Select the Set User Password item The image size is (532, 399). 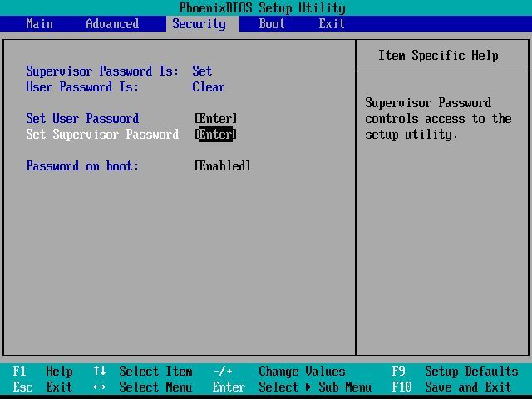[x=82, y=118]
